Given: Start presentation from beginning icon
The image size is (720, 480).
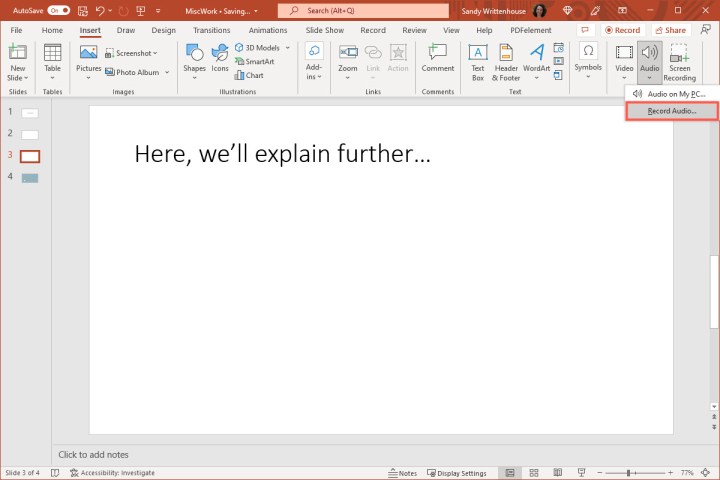Looking at the screenshot, I should point(141,11).
